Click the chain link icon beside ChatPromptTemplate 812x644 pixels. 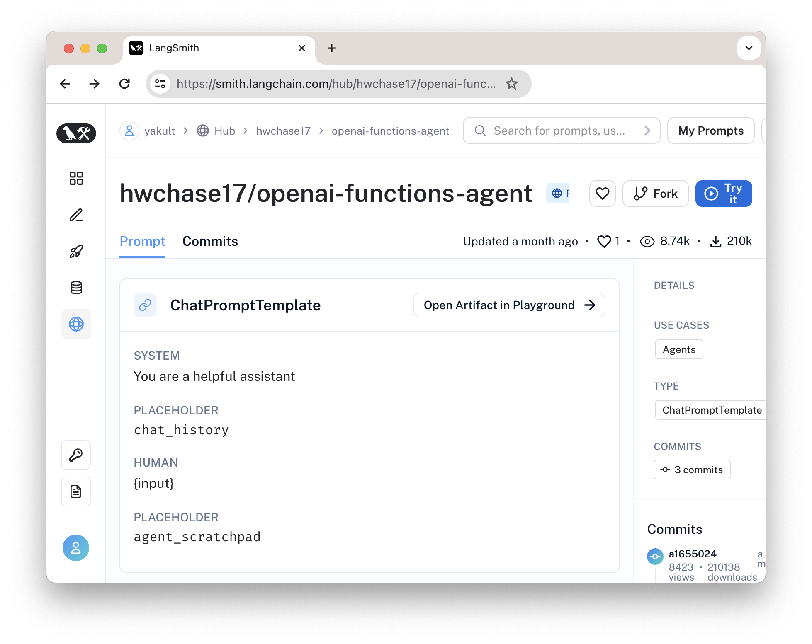coord(145,305)
